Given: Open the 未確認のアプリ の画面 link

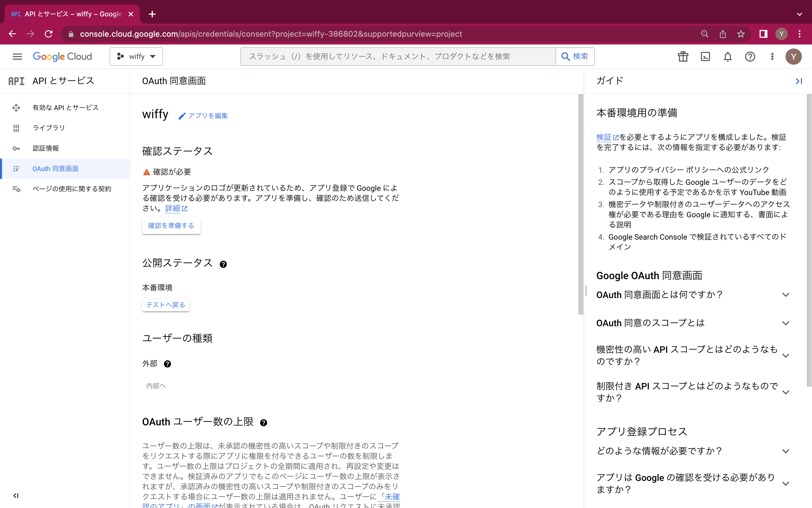Looking at the screenshot, I should click(x=389, y=497).
